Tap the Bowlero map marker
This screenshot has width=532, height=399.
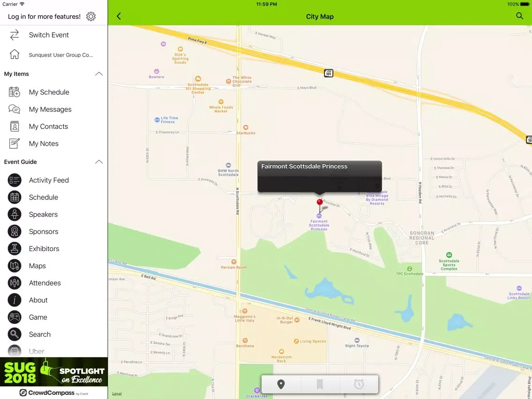156,72
